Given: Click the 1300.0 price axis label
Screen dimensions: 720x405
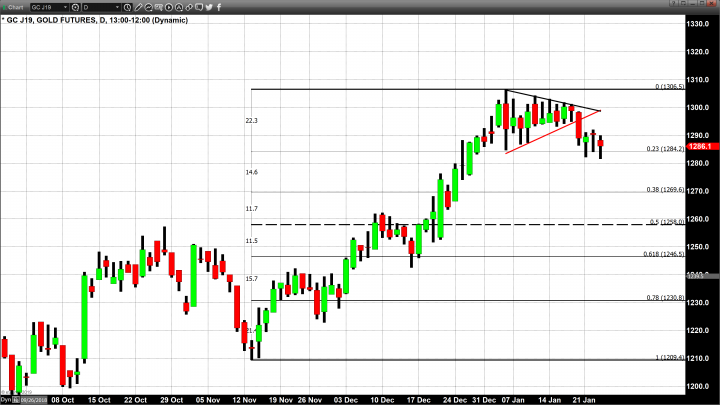Looking at the screenshot, I should 698,107.
